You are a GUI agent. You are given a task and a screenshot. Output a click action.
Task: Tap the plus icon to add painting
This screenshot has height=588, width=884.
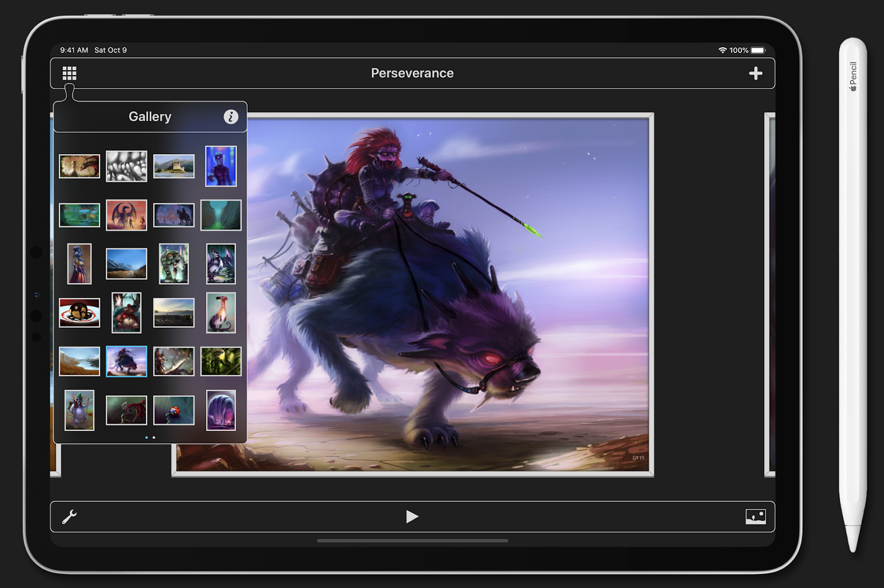(x=755, y=73)
